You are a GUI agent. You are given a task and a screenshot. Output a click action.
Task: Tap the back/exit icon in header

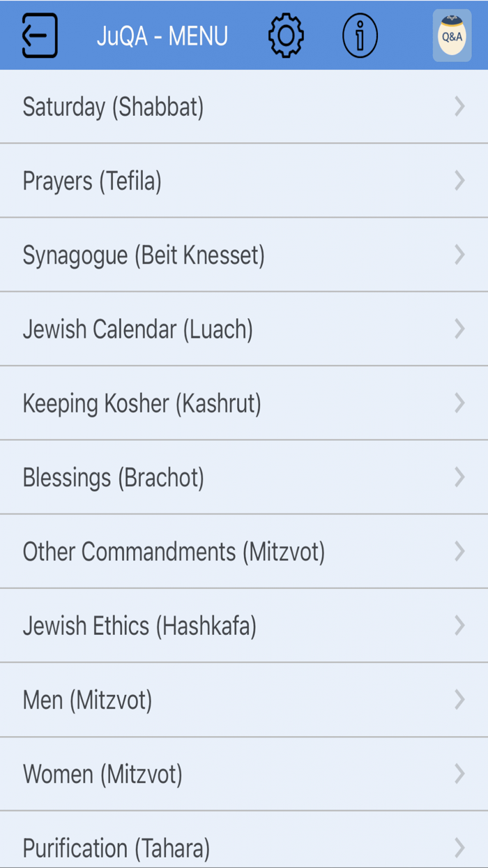click(39, 35)
